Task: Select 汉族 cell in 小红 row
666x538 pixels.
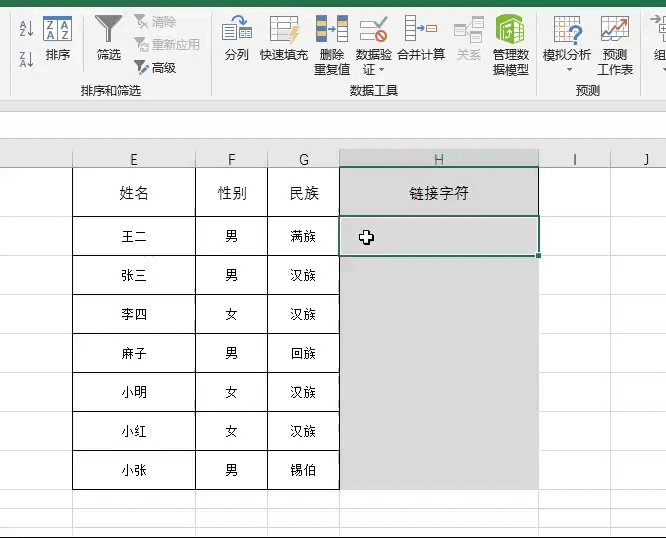Action: click(304, 431)
